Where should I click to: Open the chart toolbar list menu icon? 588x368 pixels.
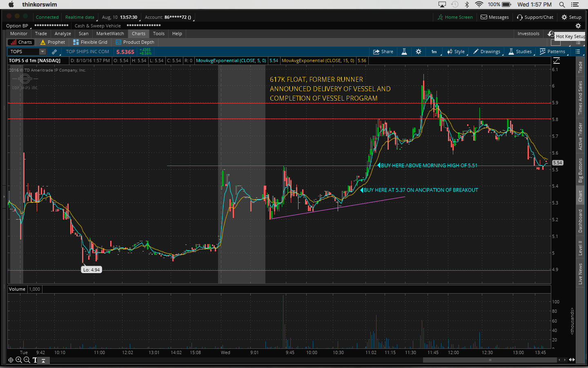coord(578,52)
